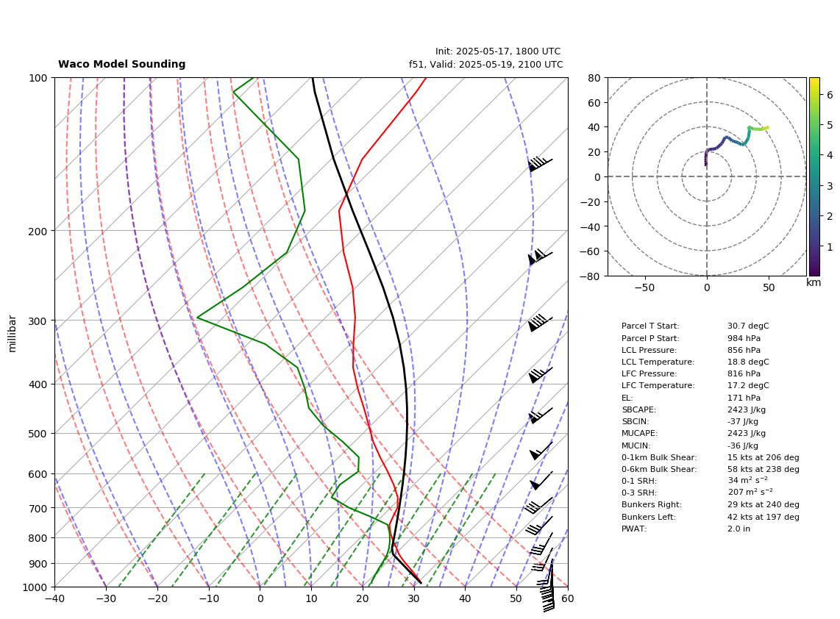Viewport: 840px width, 619px height.
Task: Click the viridis height colorbar
Action: pyautogui.click(x=814, y=176)
